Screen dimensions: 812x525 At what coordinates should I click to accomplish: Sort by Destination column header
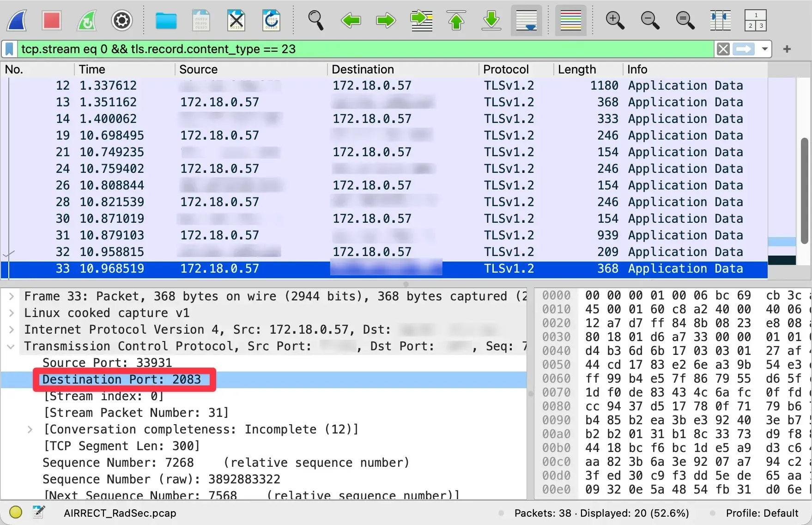(x=403, y=69)
